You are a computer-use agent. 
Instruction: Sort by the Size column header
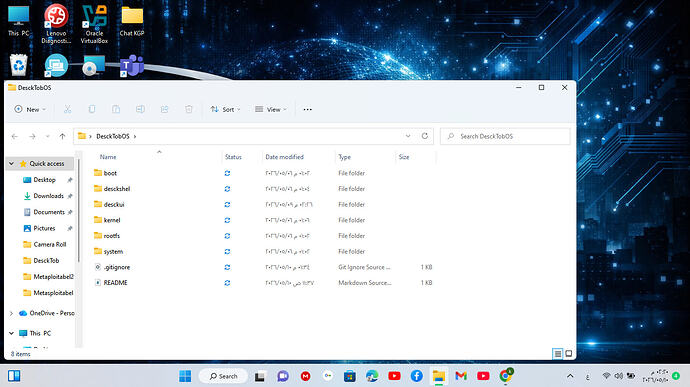[404, 157]
